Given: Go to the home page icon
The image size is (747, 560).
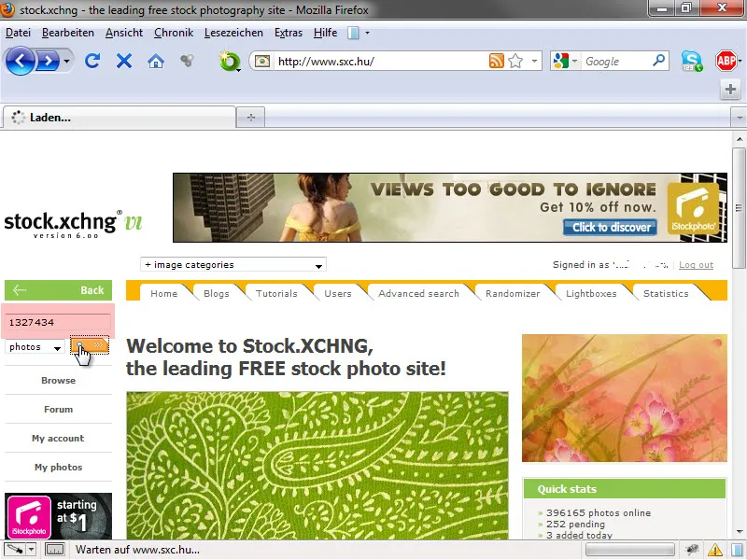Looking at the screenshot, I should 156,61.
